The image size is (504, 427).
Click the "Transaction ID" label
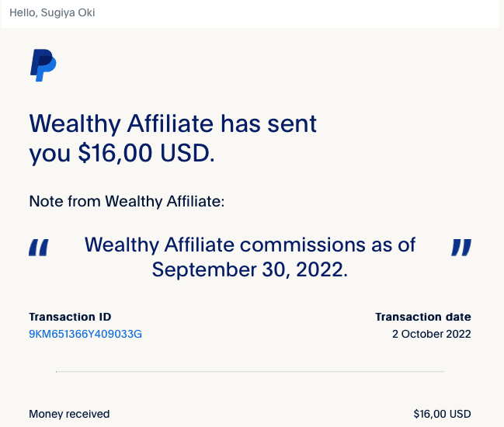tap(70, 317)
